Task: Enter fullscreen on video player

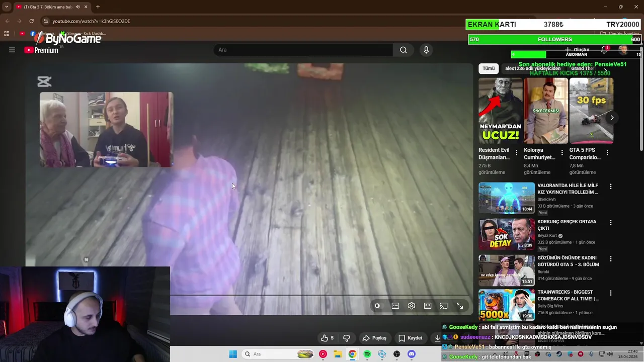Action: [460, 306]
